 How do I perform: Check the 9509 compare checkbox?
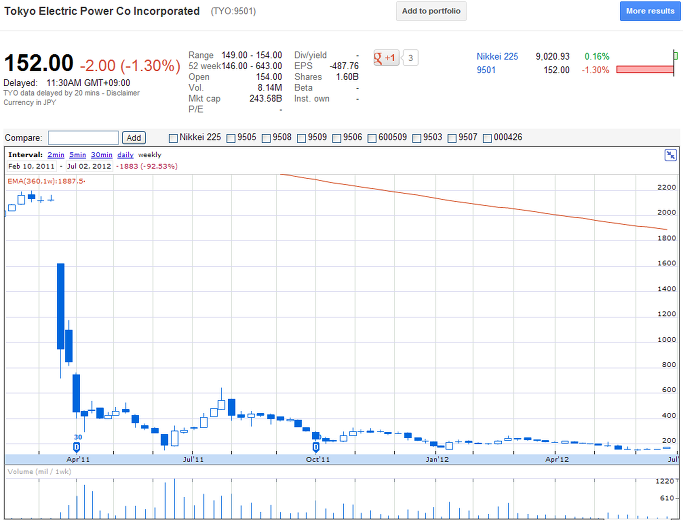pyautogui.click(x=301, y=138)
